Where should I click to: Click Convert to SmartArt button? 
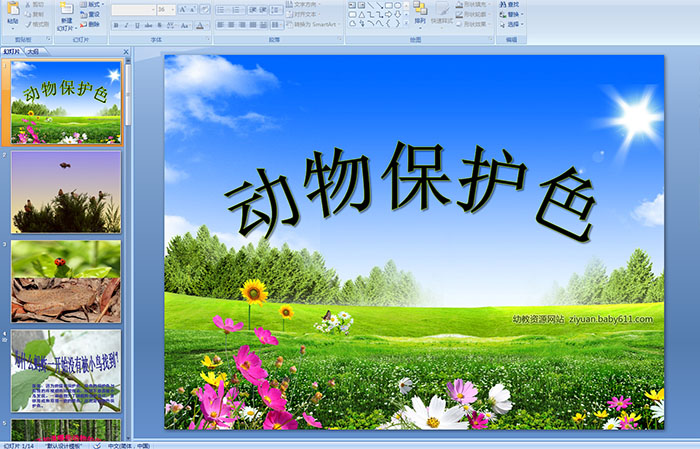pos(313,24)
